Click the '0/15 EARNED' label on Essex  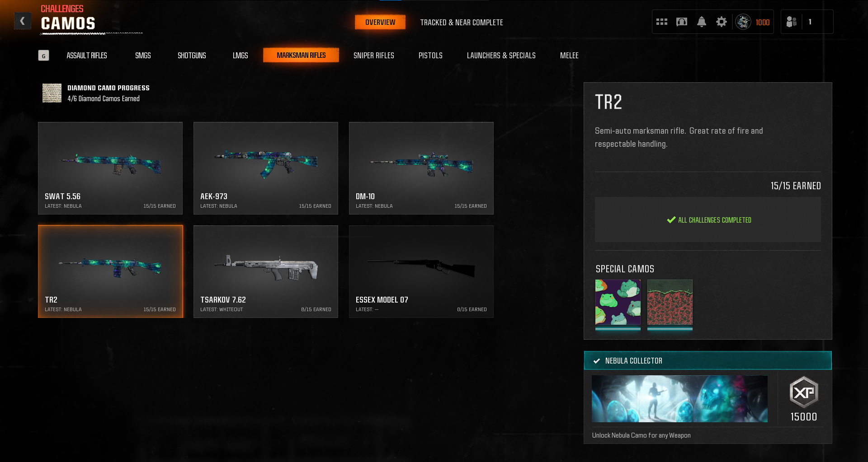pos(472,309)
